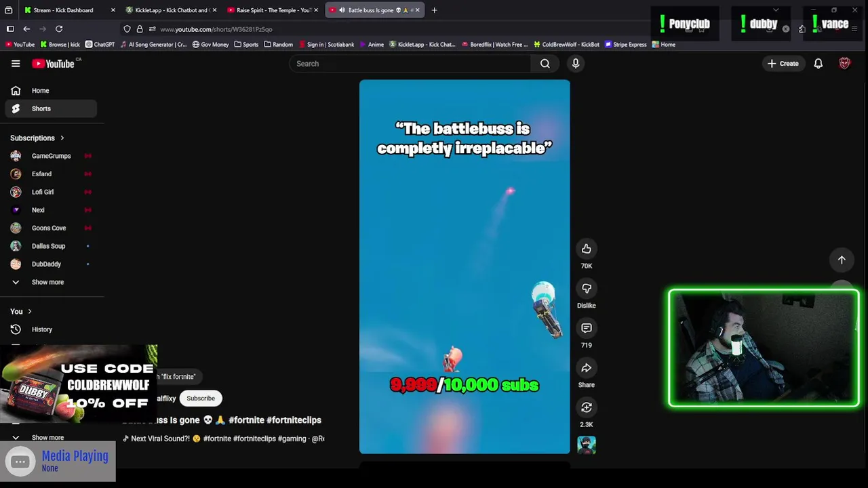Reload the page

click(x=59, y=29)
